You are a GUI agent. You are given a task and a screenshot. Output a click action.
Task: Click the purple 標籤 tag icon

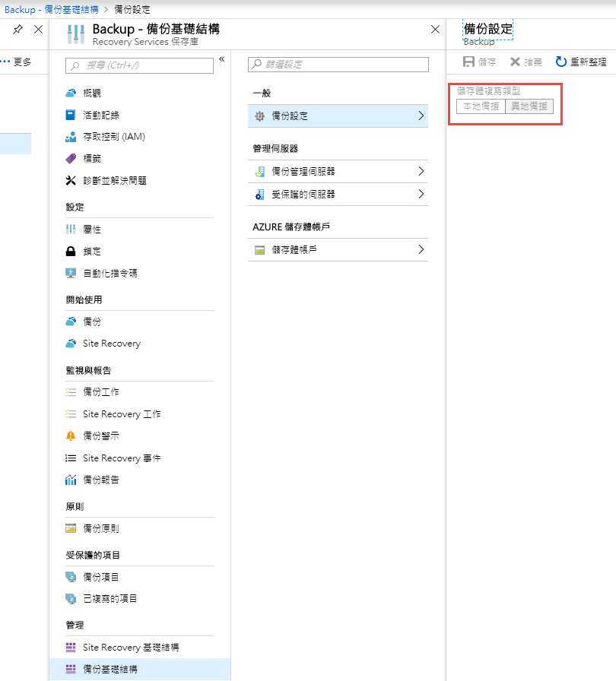(71, 159)
